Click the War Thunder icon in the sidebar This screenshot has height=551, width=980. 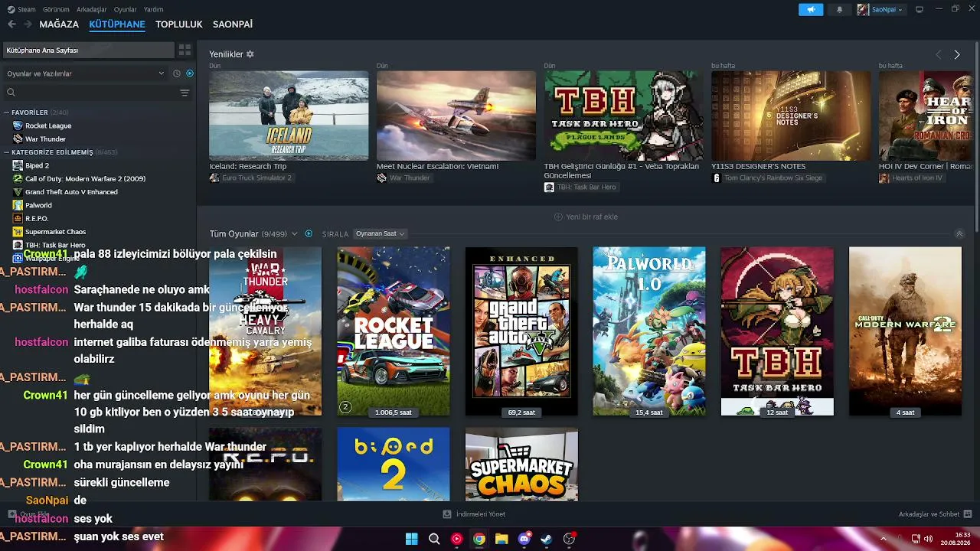pos(18,139)
